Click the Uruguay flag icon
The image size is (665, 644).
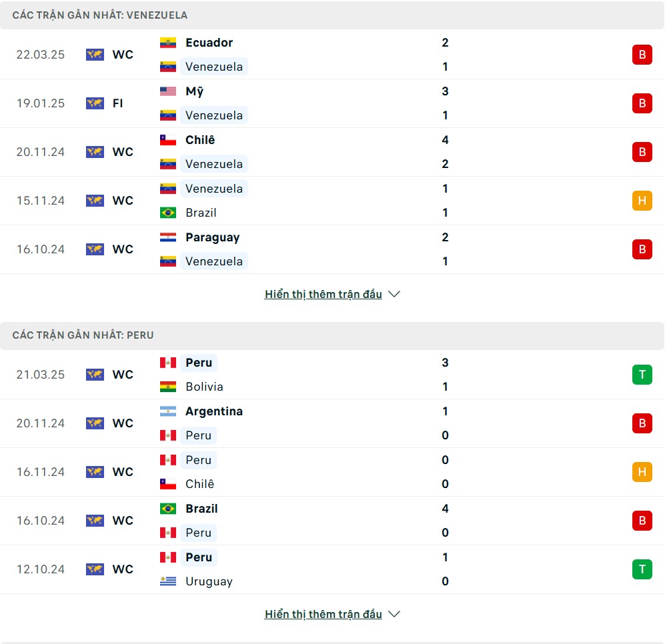point(168,581)
